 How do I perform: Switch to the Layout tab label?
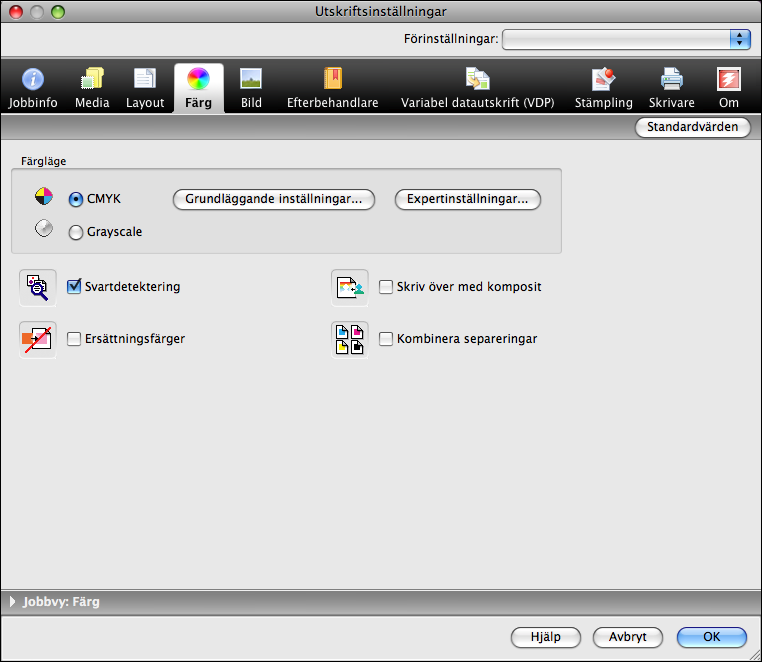145,103
